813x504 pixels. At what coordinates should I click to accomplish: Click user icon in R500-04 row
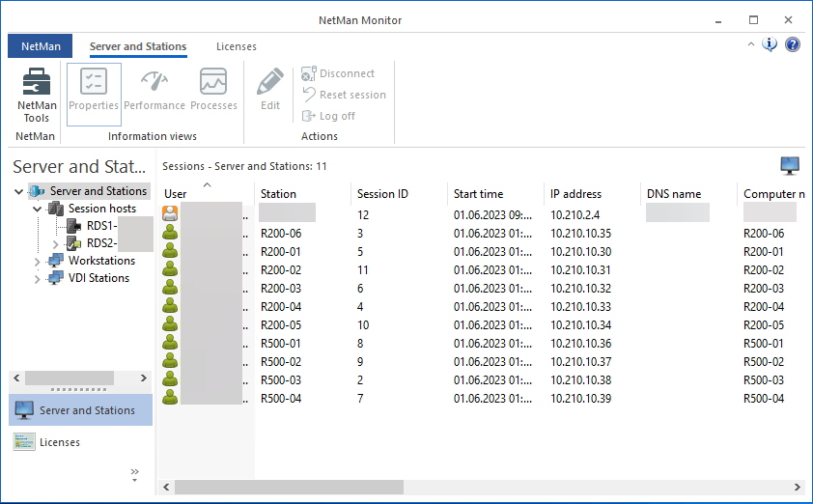pos(170,398)
